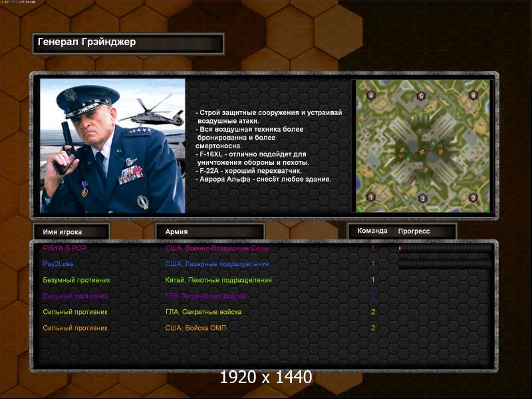Choose start position marker 6 on minimap
Screen dimensions: 532x399
click(473, 95)
